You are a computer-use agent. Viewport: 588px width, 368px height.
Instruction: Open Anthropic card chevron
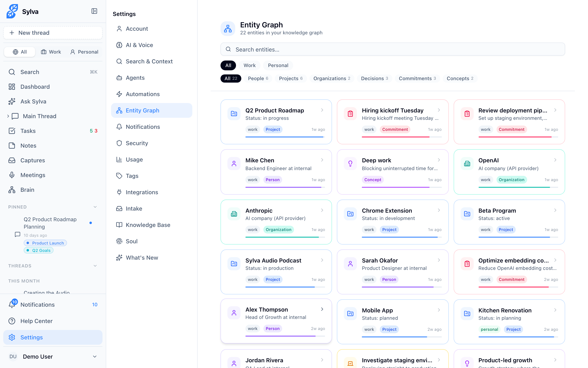point(322,210)
